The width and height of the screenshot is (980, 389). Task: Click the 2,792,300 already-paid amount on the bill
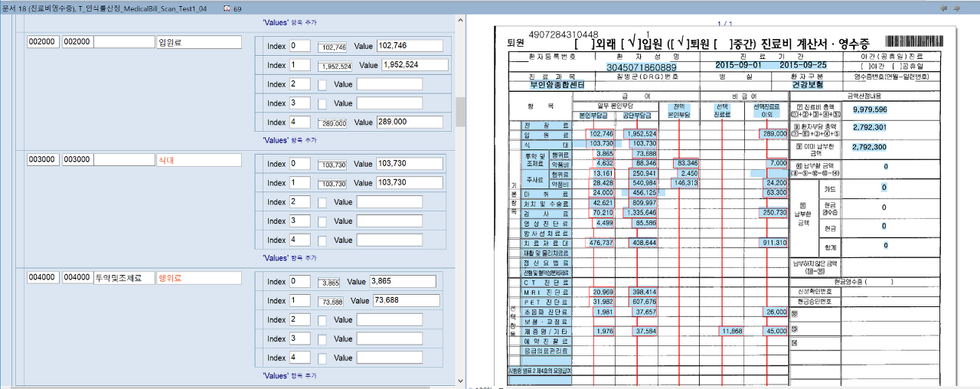869,147
